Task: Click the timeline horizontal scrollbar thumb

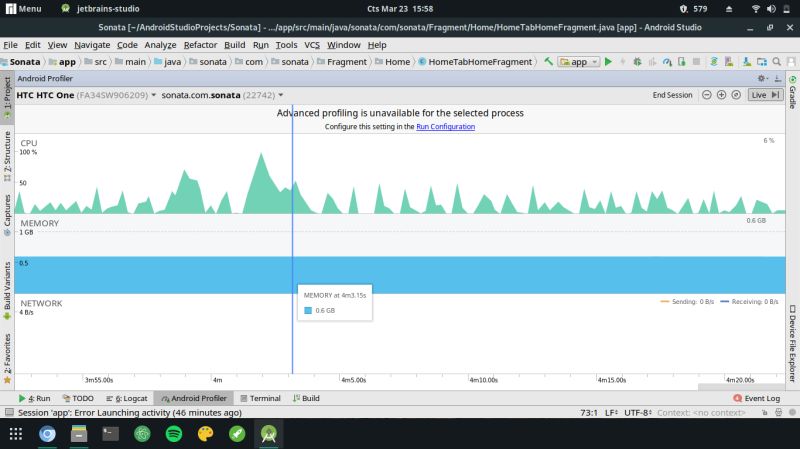Action: 741,387
